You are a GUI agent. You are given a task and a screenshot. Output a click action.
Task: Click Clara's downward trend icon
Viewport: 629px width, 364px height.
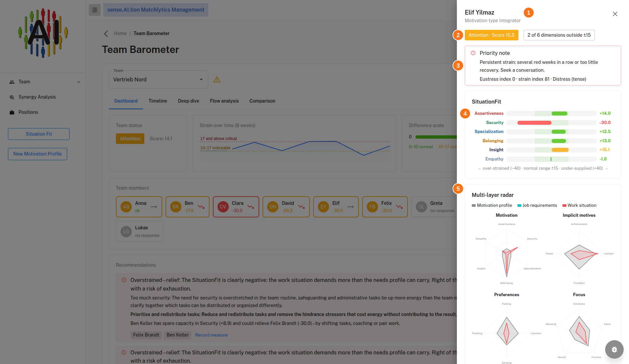251,207
